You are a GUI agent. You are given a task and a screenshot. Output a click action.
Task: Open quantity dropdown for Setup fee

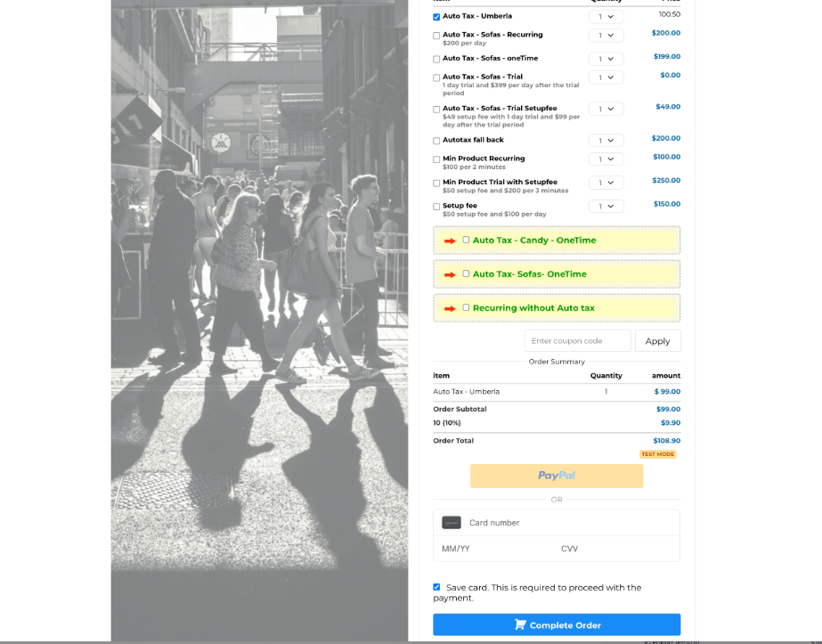pyautogui.click(x=606, y=206)
